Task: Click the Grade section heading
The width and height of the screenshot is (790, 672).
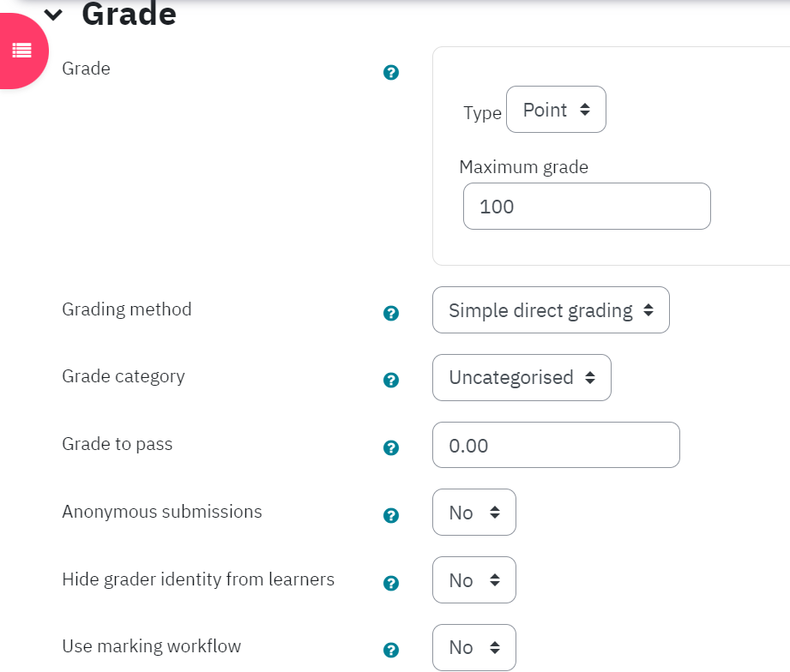Action: pyautogui.click(x=129, y=14)
